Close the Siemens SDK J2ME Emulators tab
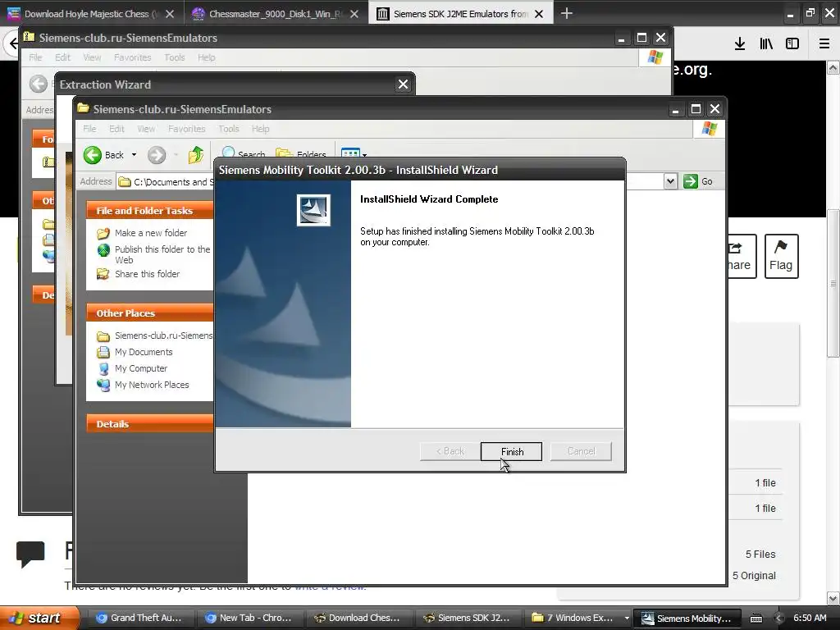Viewport: 840px width, 630px height. pos(539,14)
